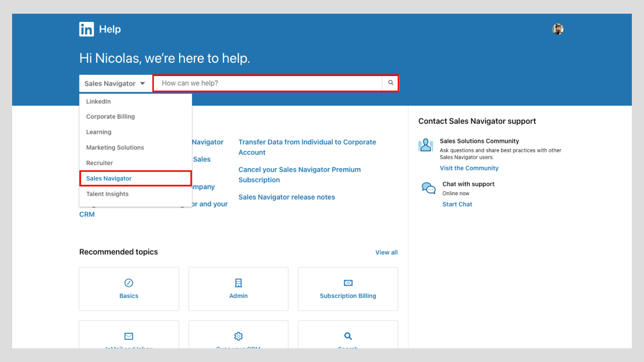Open Sales Navigator release notes link

point(287,197)
